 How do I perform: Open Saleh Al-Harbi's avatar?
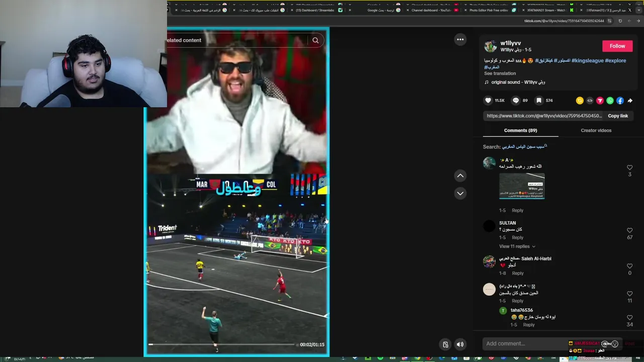(x=489, y=261)
